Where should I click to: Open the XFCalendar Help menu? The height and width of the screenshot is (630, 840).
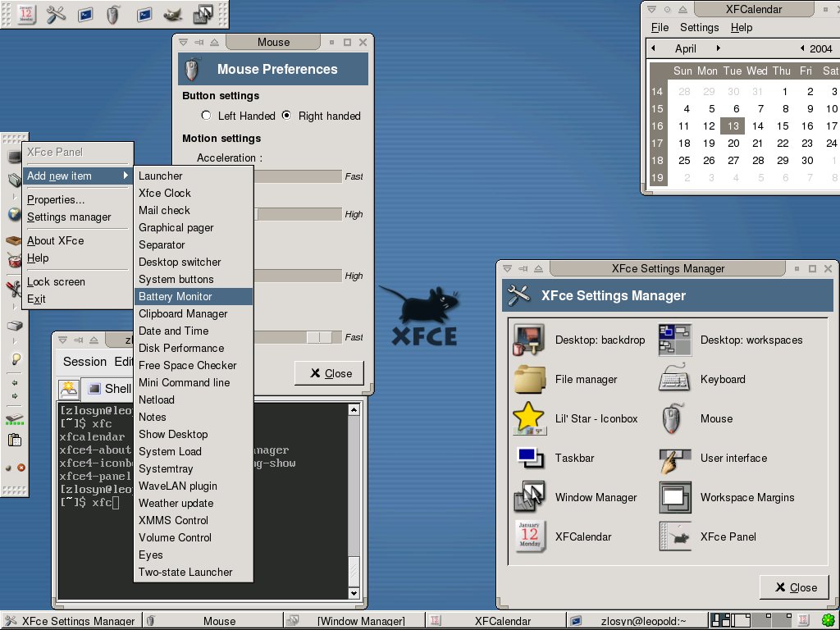pyautogui.click(x=742, y=27)
